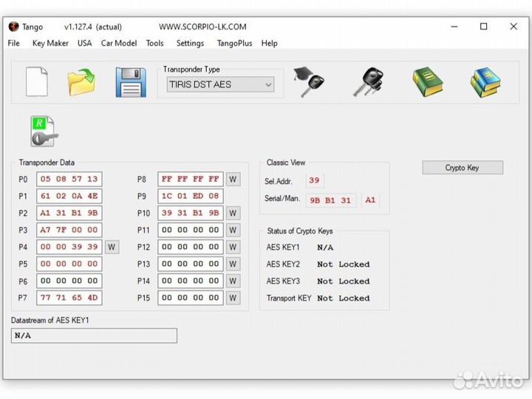This screenshot has height=399, width=532.
Task: Click the new blank file icon
Action: pos(37,82)
